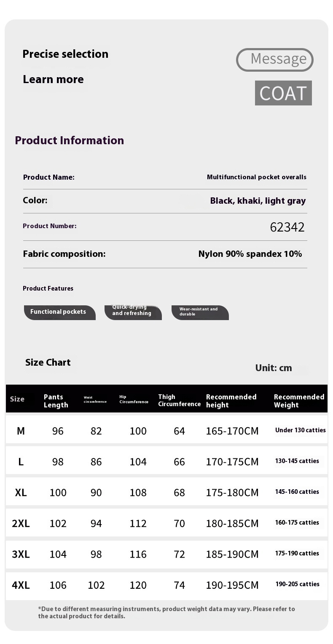This screenshot has width=333, height=644.
Task: Click the 180-185CM height cell
Action: 232,523
